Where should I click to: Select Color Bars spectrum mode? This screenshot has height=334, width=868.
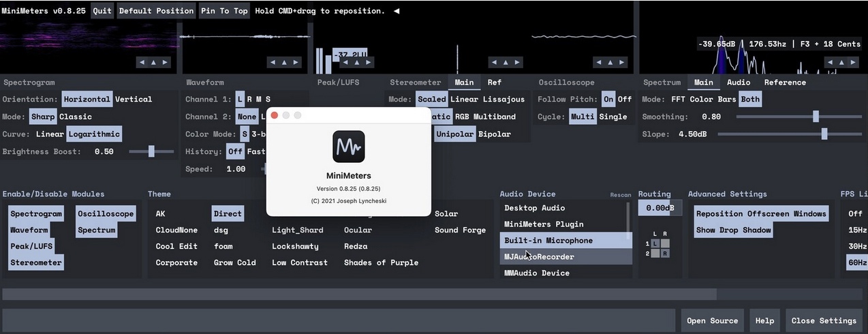(713, 100)
